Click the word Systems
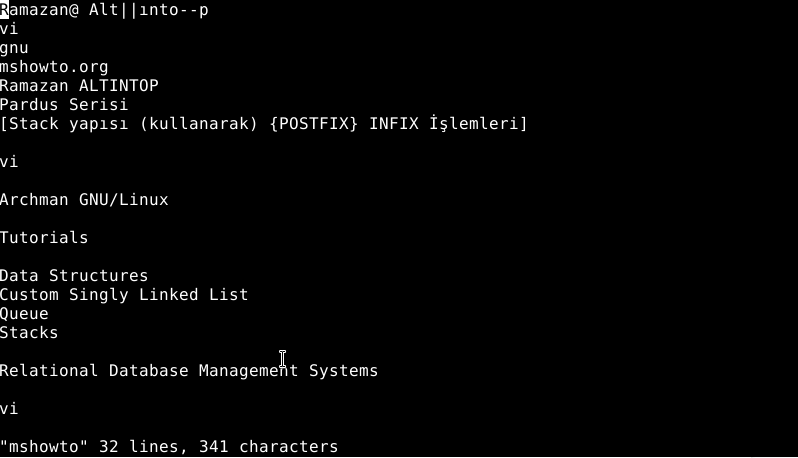The image size is (798, 458). 343,371
